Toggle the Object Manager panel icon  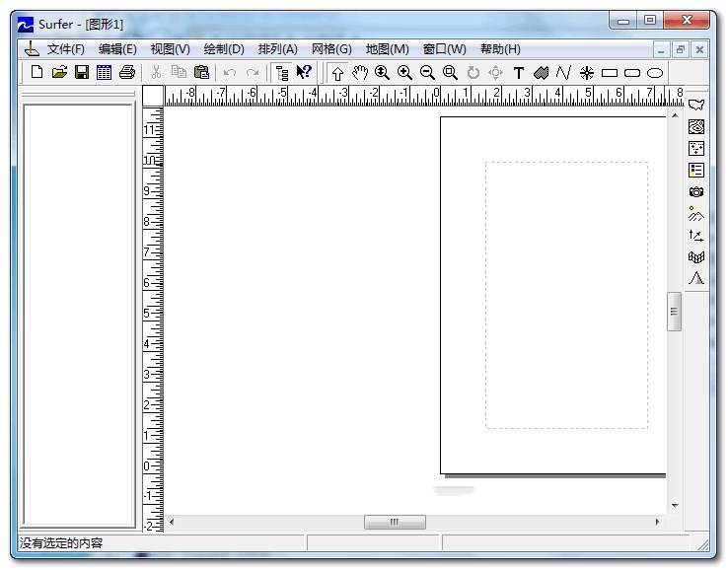[x=282, y=72]
